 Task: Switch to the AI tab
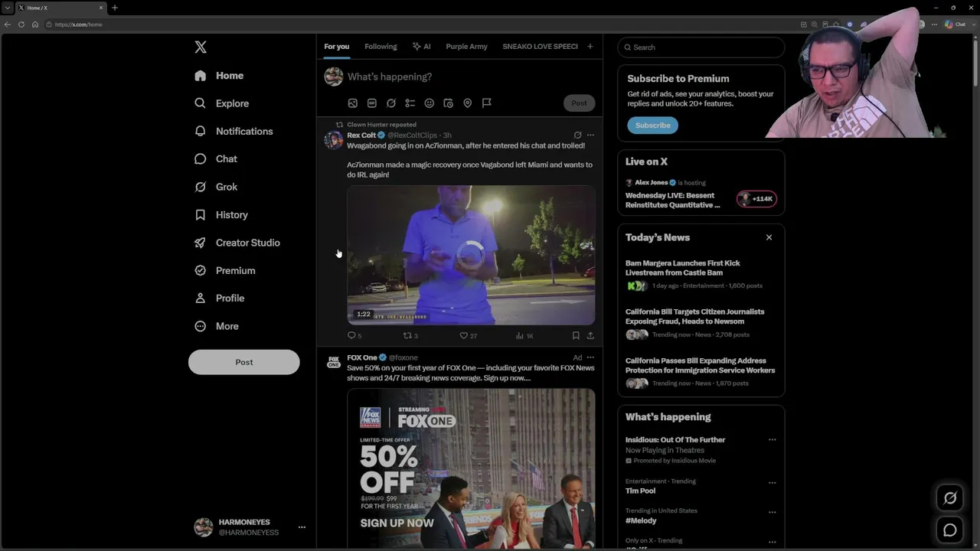[421, 47]
